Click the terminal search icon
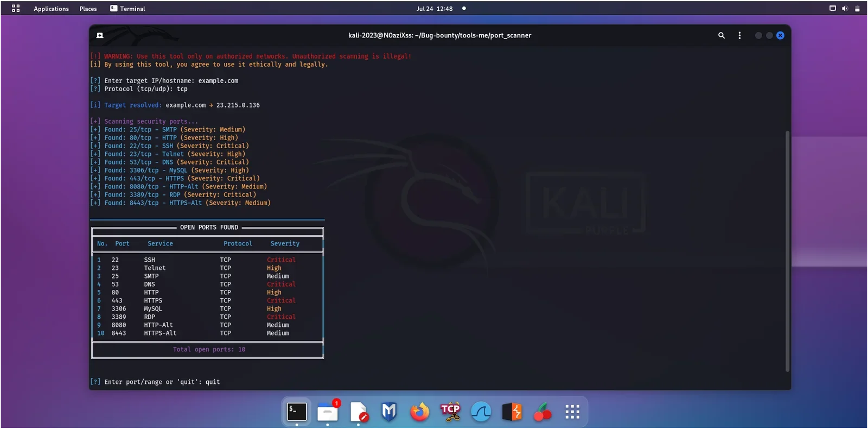This screenshot has height=429, width=868. [722, 35]
